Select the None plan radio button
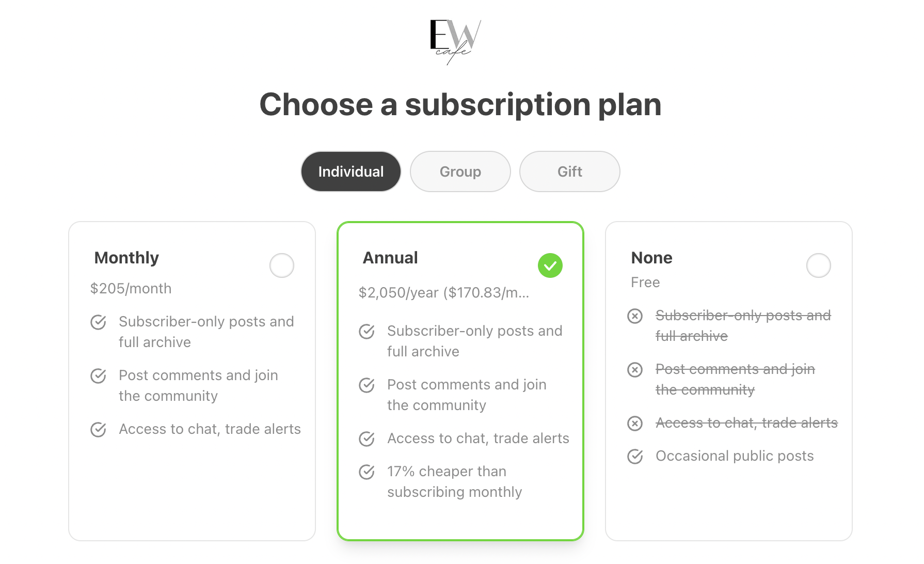 [x=818, y=265]
